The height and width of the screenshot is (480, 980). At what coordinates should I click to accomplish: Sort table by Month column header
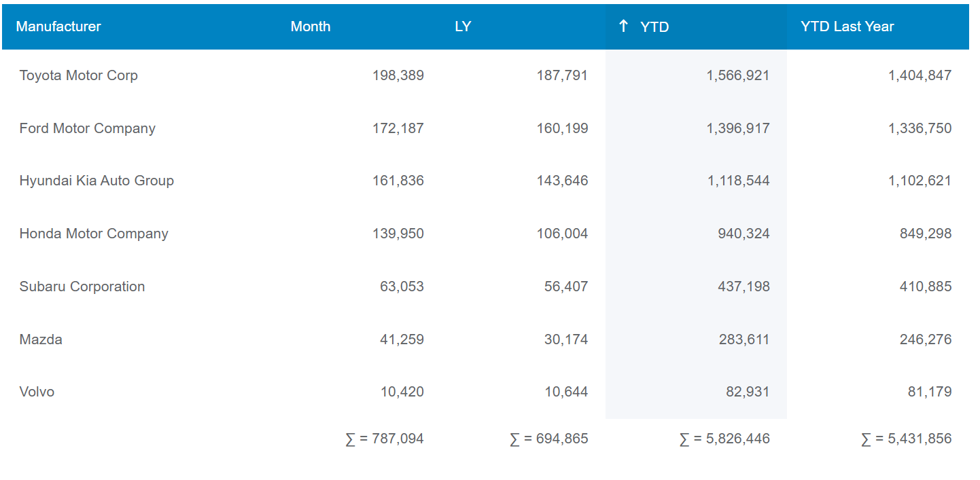click(x=311, y=26)
